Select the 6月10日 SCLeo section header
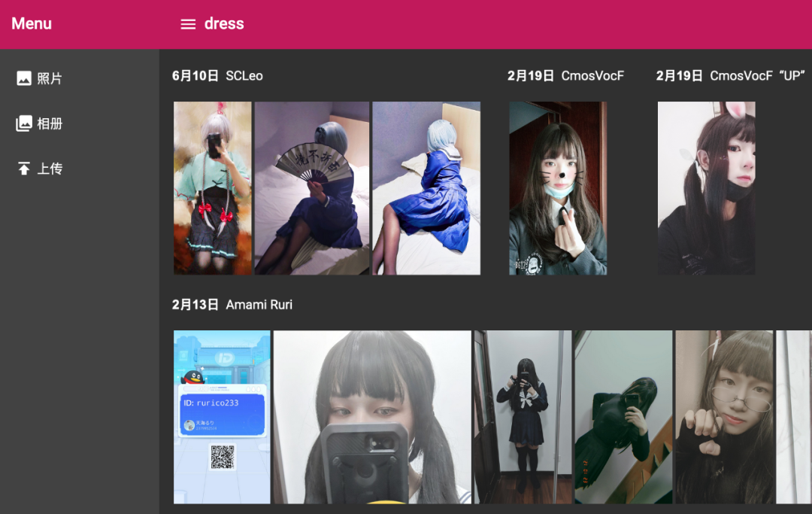This screenshot has height=514, width=812. click(x=217, y=76)
